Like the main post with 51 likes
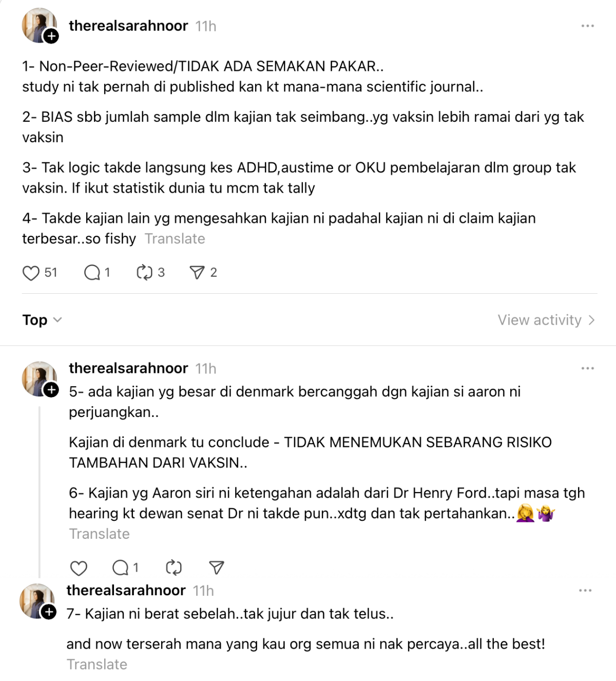616x681 pixels. tap(31, 273)
